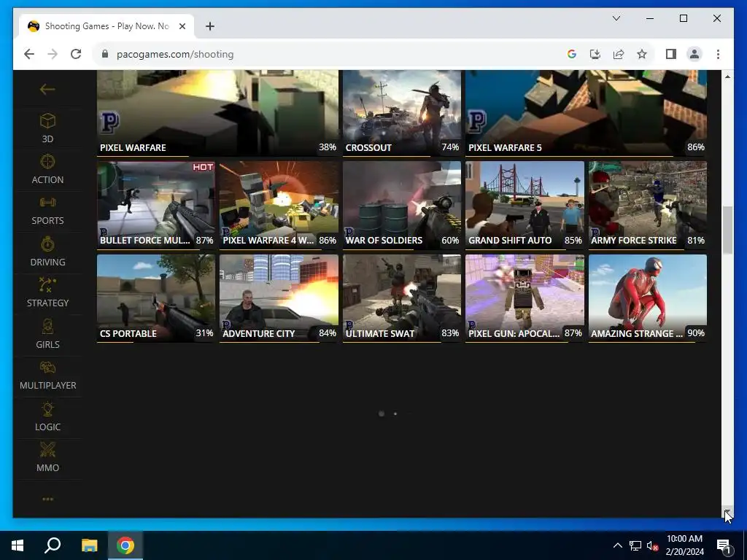Expand more categories with three dots
The image size is (747, 560).
click(47, 499)
